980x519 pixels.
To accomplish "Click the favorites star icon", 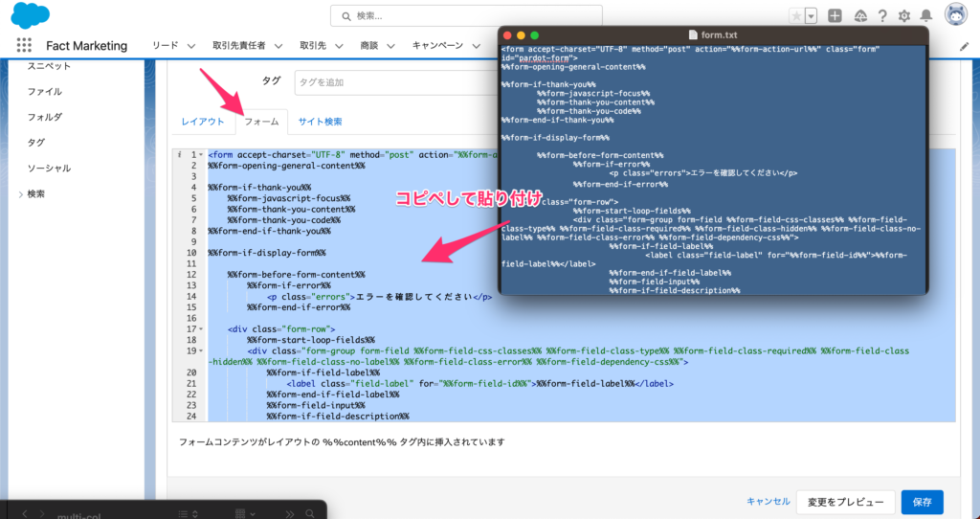I will tap(796, 15).
